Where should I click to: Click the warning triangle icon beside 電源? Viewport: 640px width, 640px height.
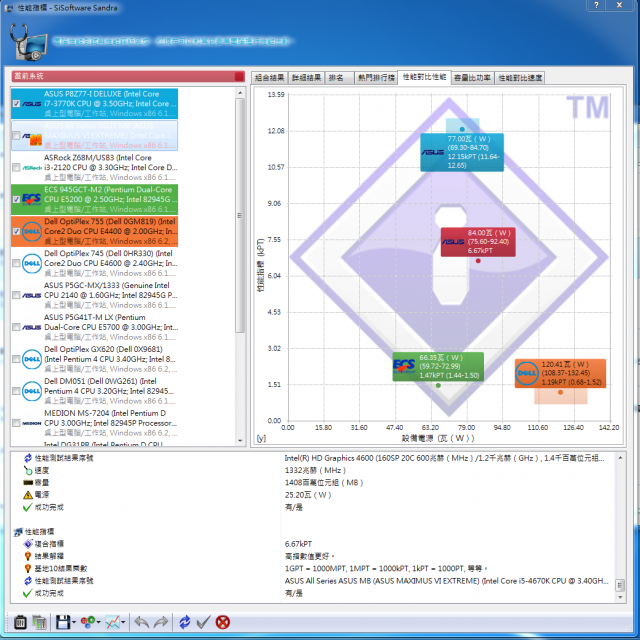(28, 495)
